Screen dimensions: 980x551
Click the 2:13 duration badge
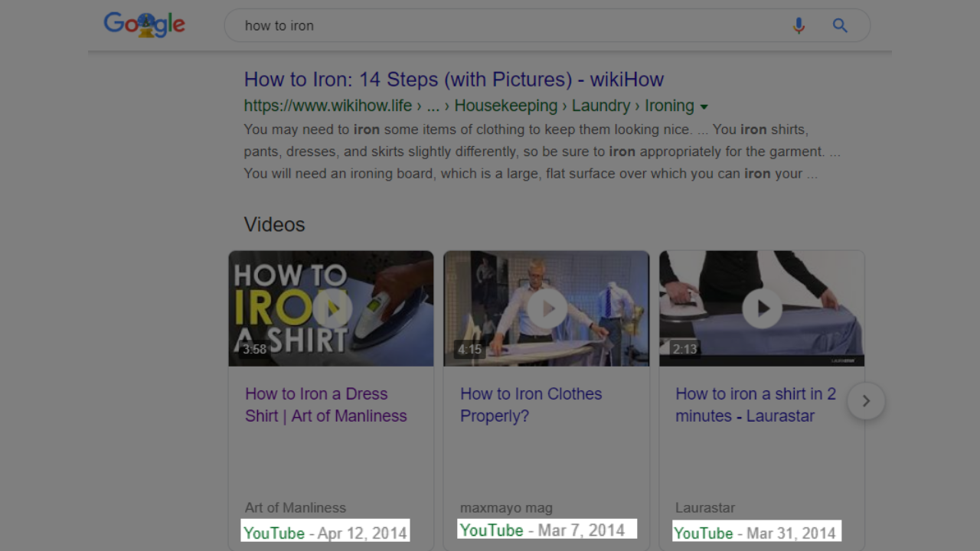pos(684,350)
